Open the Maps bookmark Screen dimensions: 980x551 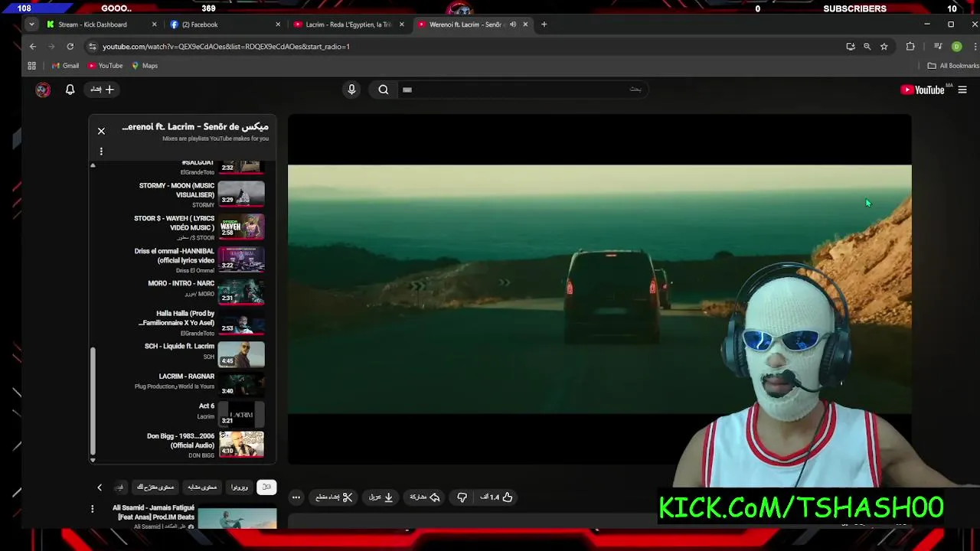pyautogui.click(x=145, y=66)
